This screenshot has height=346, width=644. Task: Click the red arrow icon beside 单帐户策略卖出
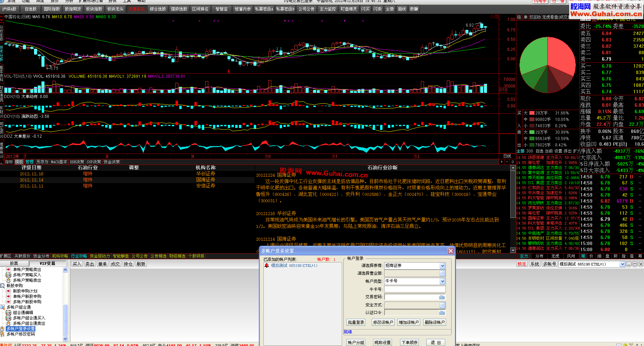[8, 270]
